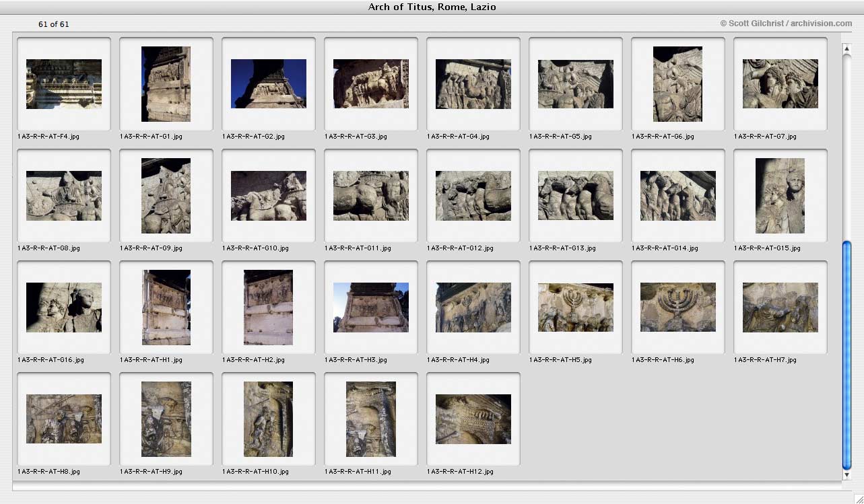Click filename label 1A3-R-R-AT-H8.jpg
The image size is (864, 504).
pos(48,472)
